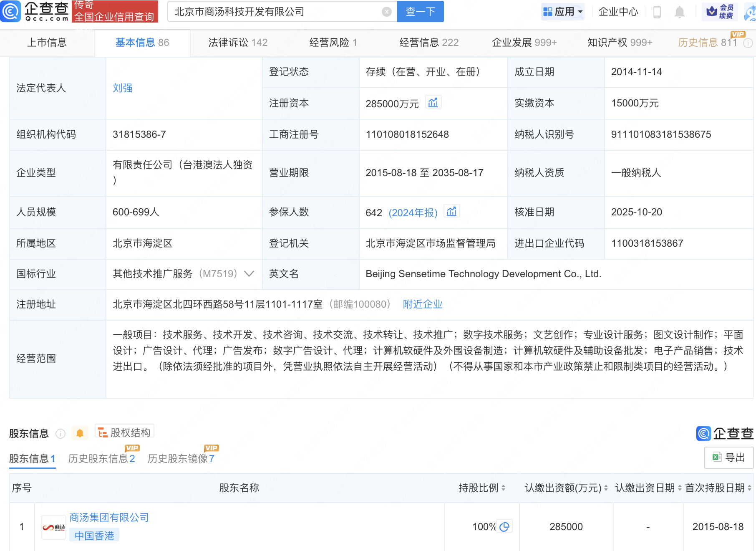Click into the company search field

[275, 12]
